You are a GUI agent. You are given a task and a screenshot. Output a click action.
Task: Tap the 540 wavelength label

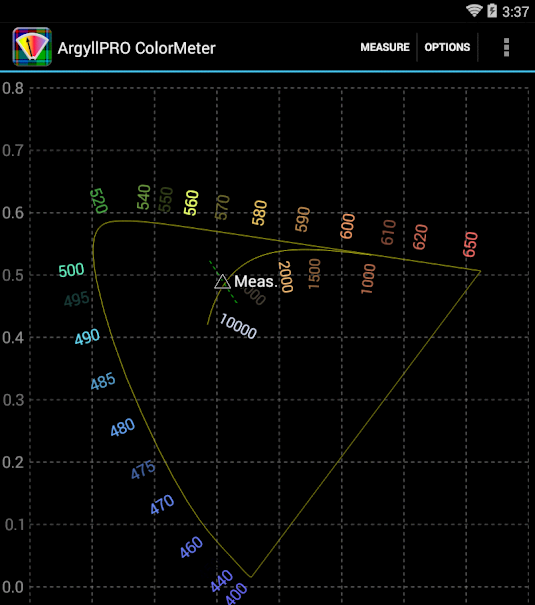coord(144,197)
